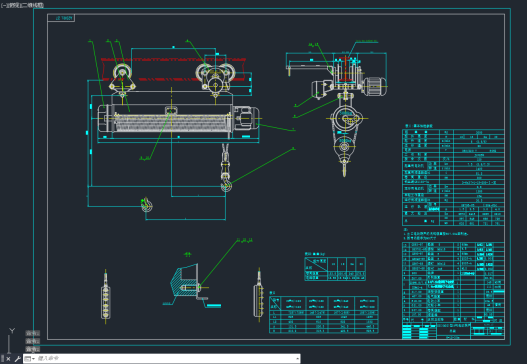Screen dimensions: 527x364
Task: Click the UCS Y-axis icon
Action: point(12,331)
